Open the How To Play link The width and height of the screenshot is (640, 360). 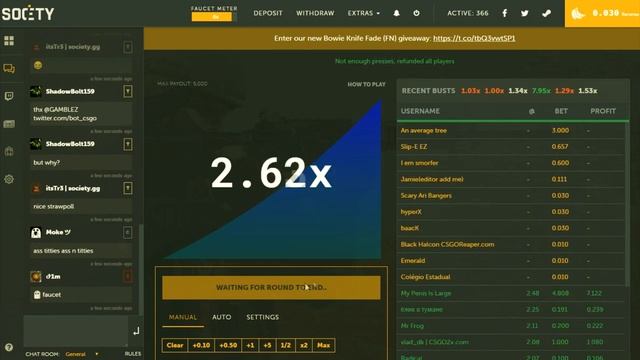(x=366, y=84)
